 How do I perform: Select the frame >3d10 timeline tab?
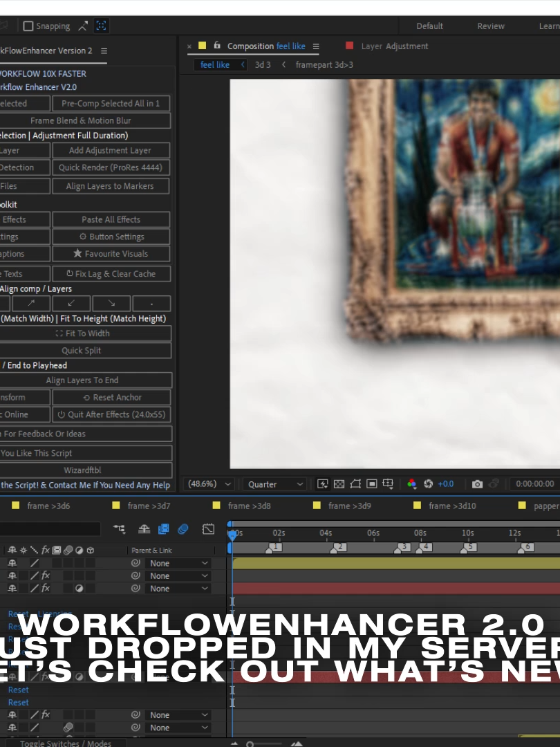click(452, 506)
